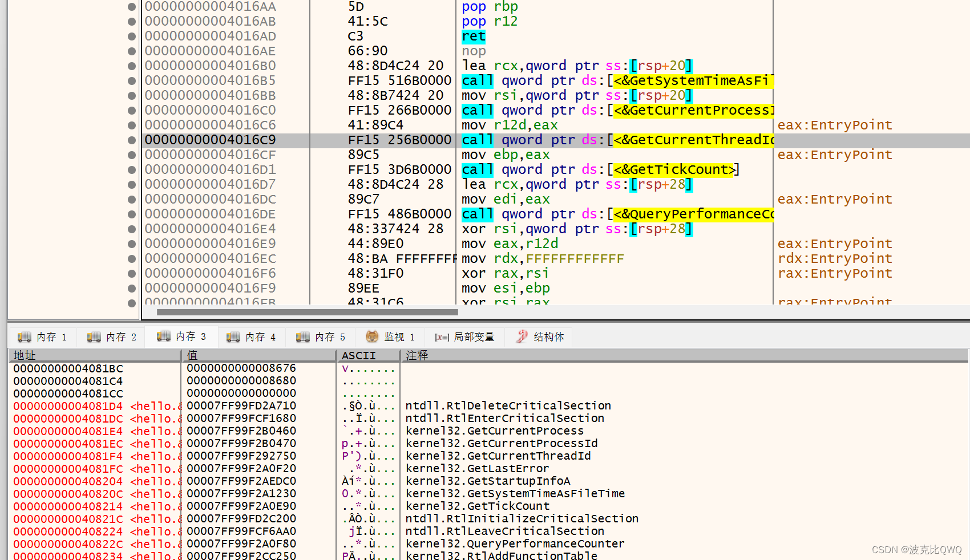
Task: Click the 内存 1 tab memory icon
Action: pyautogui.click(x=24, y=337)
